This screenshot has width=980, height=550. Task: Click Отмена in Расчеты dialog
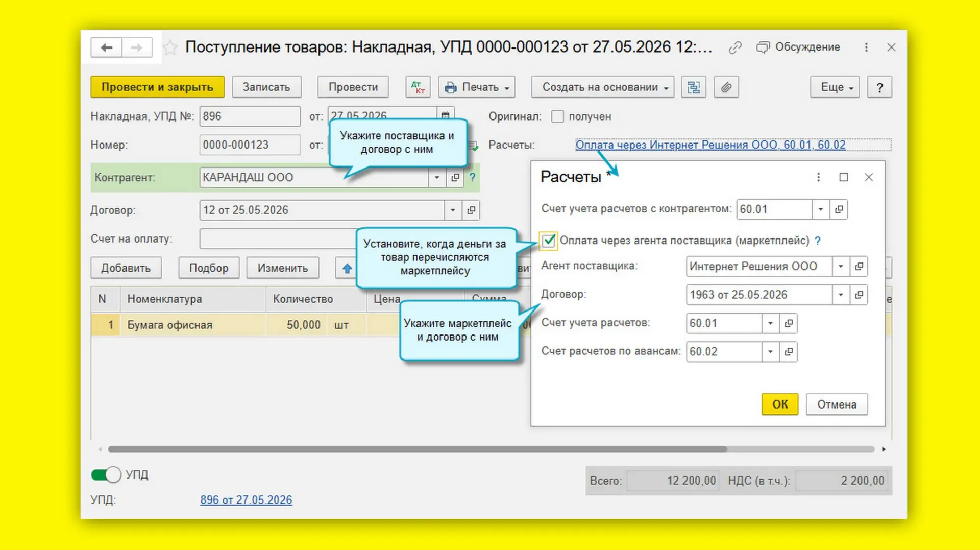click(x=837, y=404)
